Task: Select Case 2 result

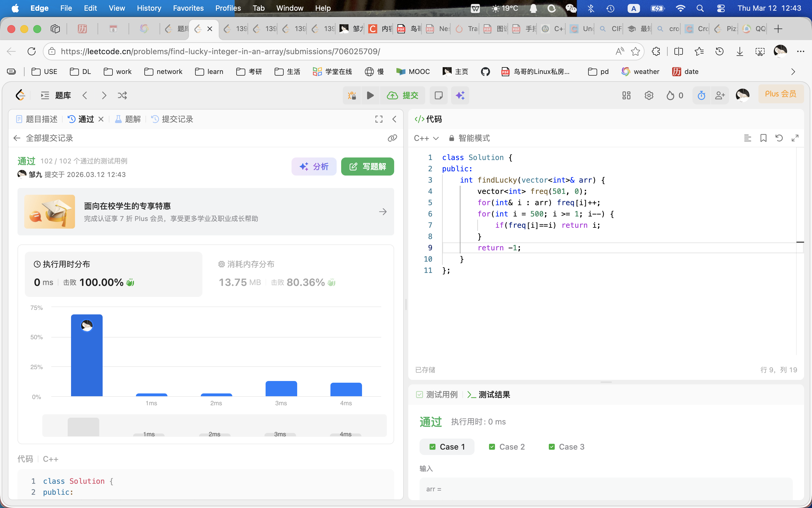Action: point(507,447)
